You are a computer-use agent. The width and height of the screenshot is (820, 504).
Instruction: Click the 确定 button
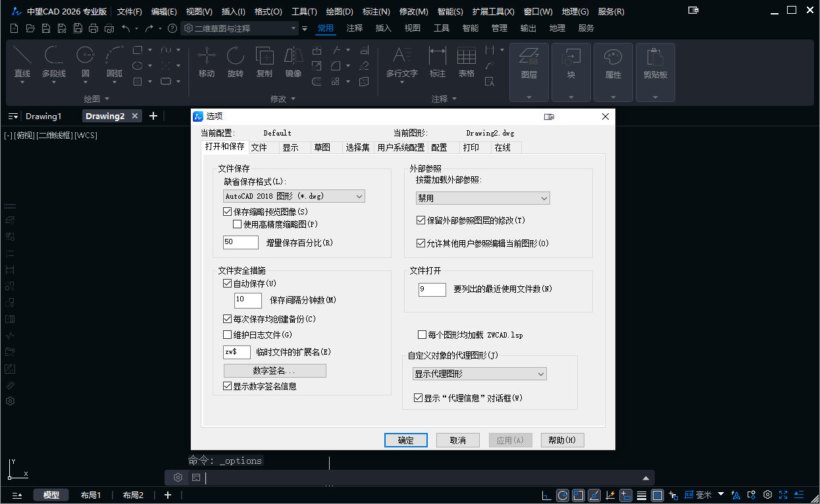coord(406,440)
